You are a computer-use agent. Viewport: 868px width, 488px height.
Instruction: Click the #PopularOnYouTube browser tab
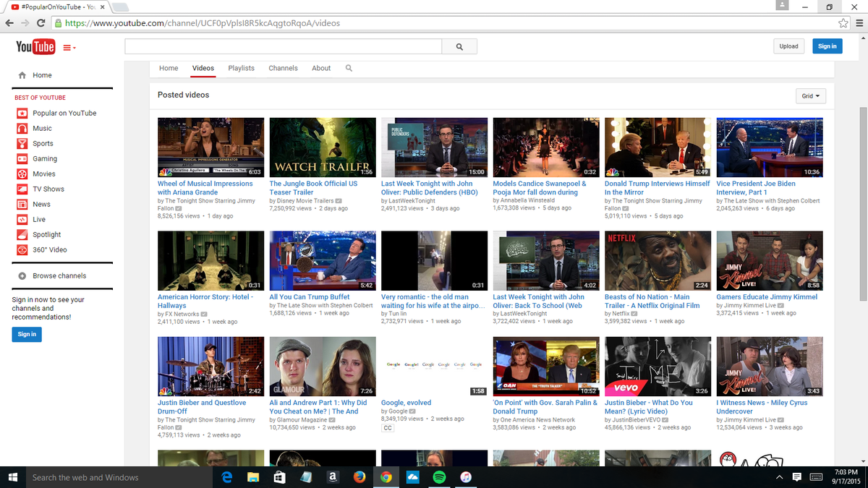pyautogui.click(x=56, y=7)
